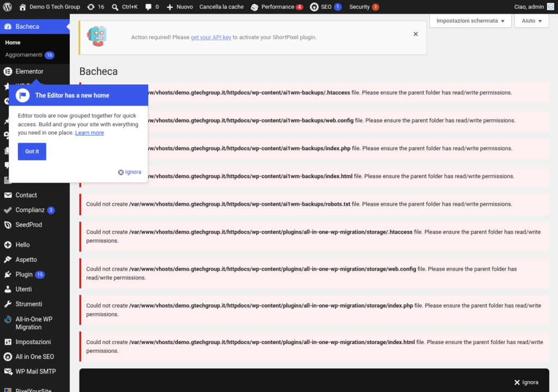The width and height of the screenshot is (558, 392).
Task: Open WP Mail SMTP menu
Action: [35, 371]
